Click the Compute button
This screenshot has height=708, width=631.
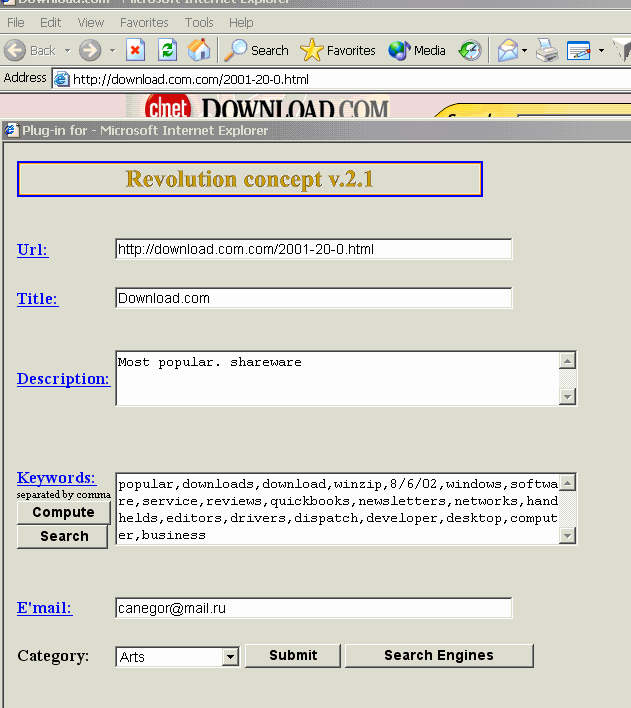click(x=63, y=512)
